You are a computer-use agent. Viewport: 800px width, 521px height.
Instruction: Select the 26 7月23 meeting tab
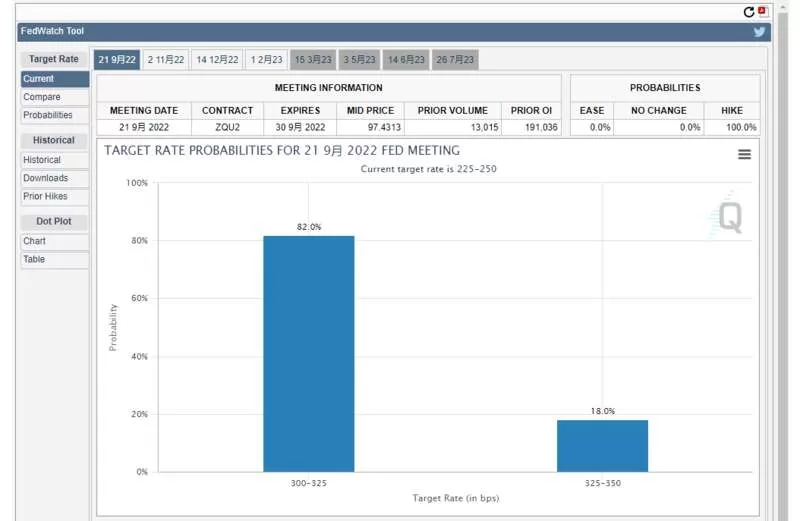pyautogui.click(x=455, y=60)
